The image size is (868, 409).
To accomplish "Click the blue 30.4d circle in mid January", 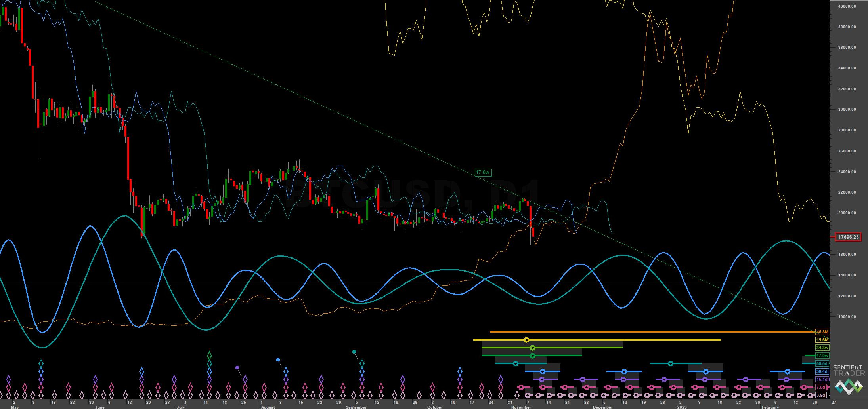I will (706, 371).
